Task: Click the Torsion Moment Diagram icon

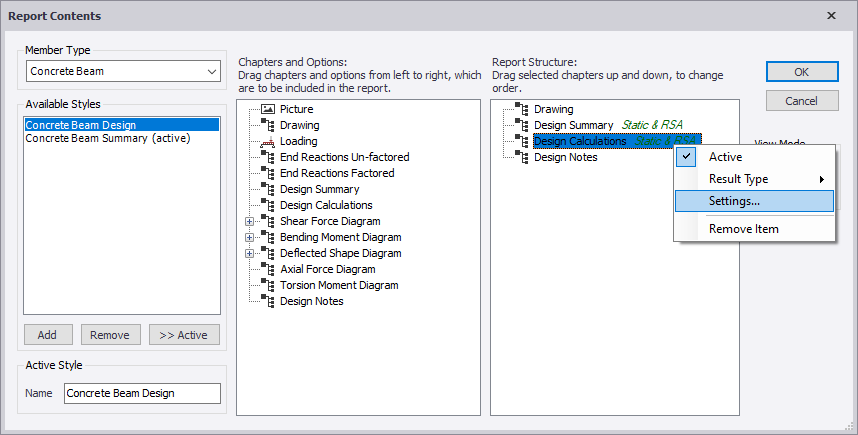Action: (267, 285)
